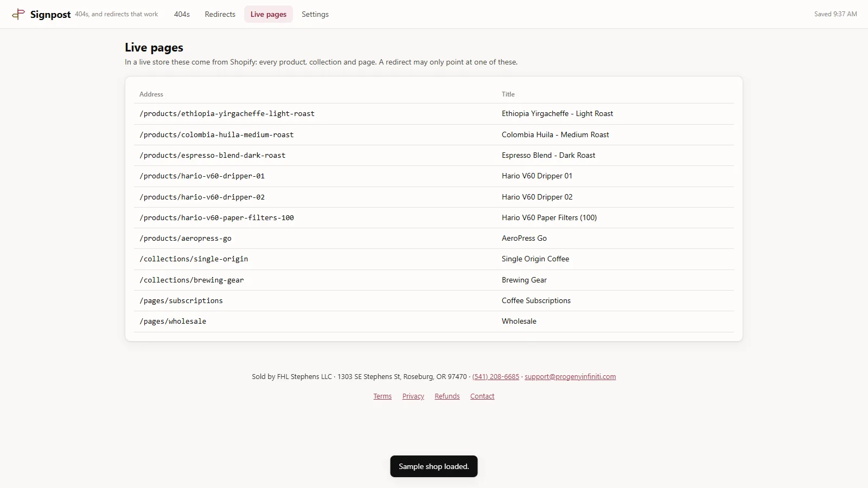868x488 pixels.
Task: Click the Signpost app name
Action: pos(50,15)
